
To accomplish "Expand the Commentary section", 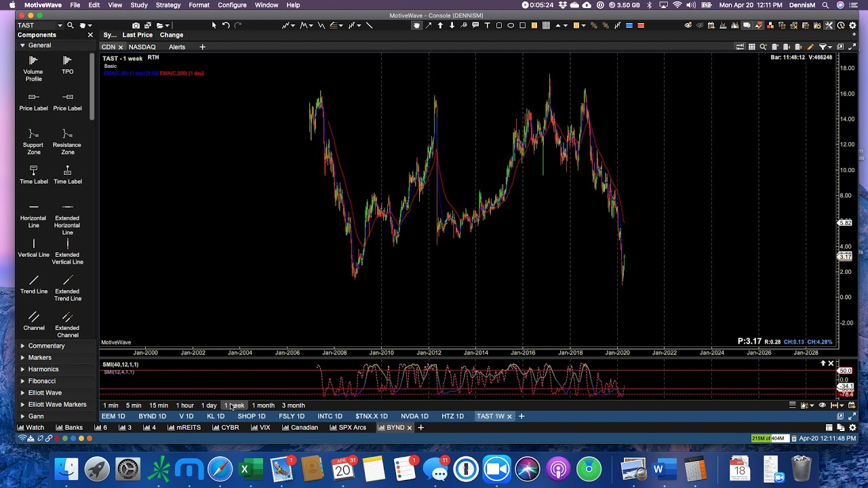I will [x=22, y=346].
